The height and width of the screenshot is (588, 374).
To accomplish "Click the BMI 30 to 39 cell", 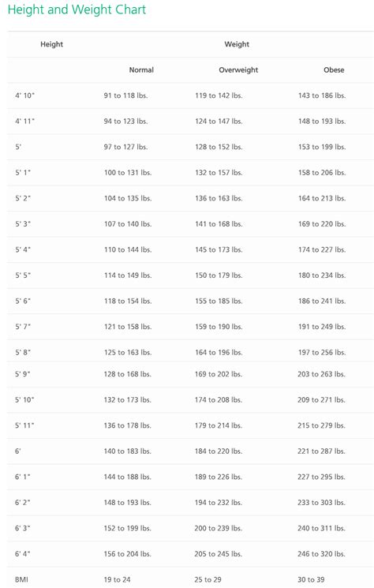I will pos(311,580).
